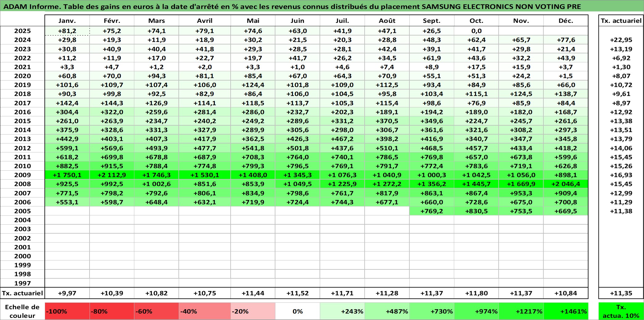Click the 'Echelle de couleur' legend label
Screen dimensions: 644x320
(x=23, y=311)
